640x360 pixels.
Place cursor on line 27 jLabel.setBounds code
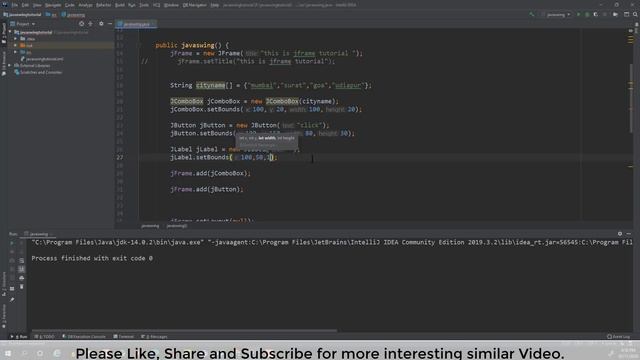[x=224, y=157]
